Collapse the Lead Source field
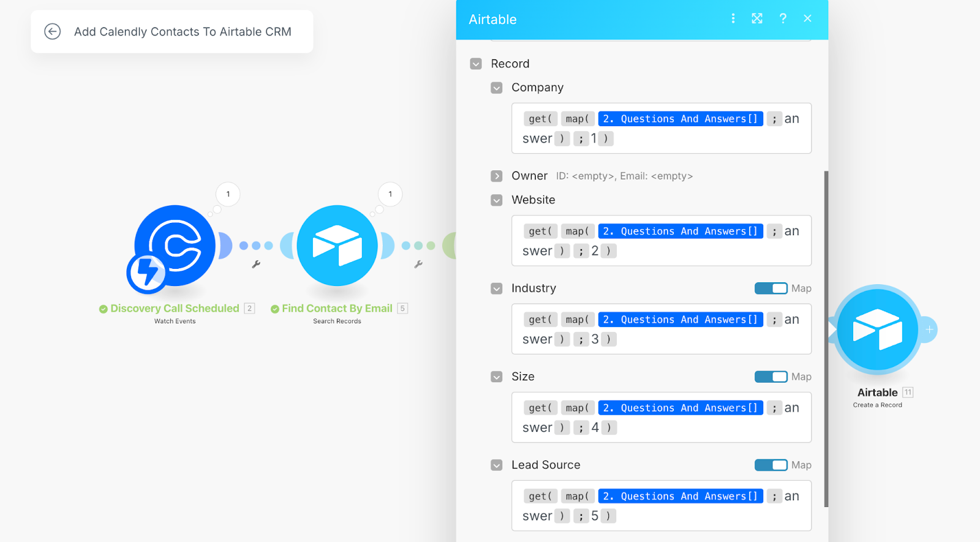 497,465
